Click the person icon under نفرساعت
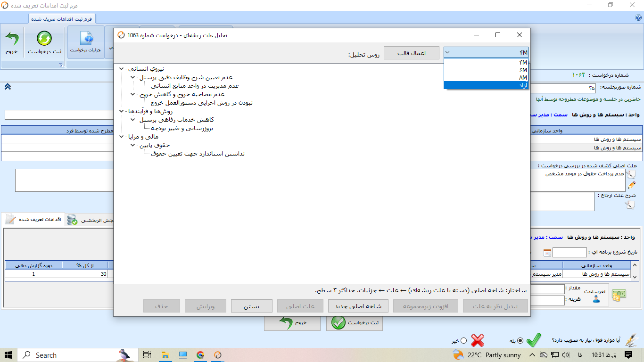 (x=596, y=299)
